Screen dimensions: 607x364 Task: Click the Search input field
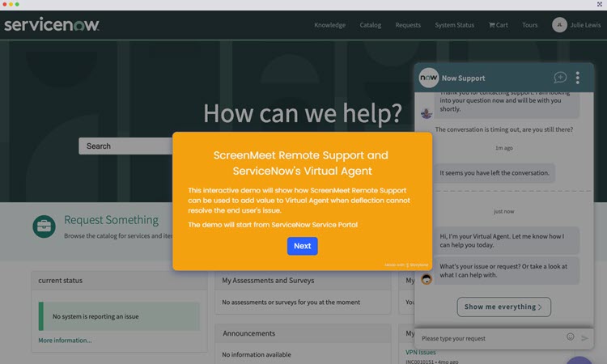click(125, 146)
